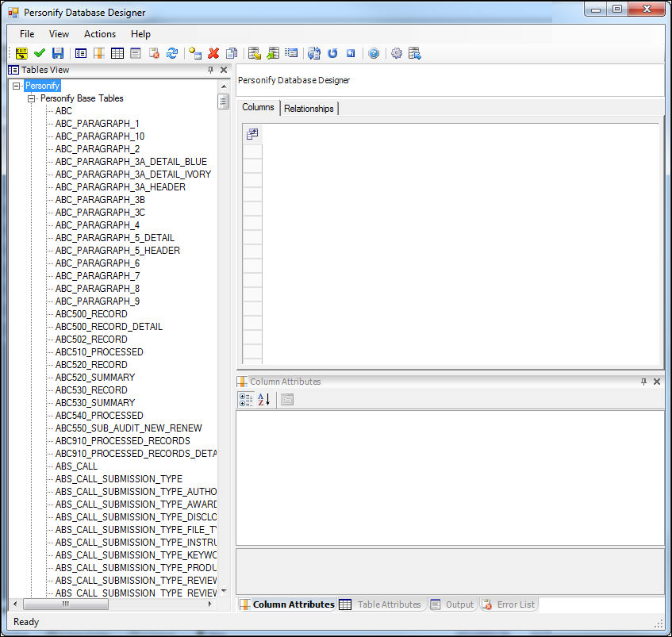Select ABS_CALL_SUBMISSION_TYPE table

[119, 479]
